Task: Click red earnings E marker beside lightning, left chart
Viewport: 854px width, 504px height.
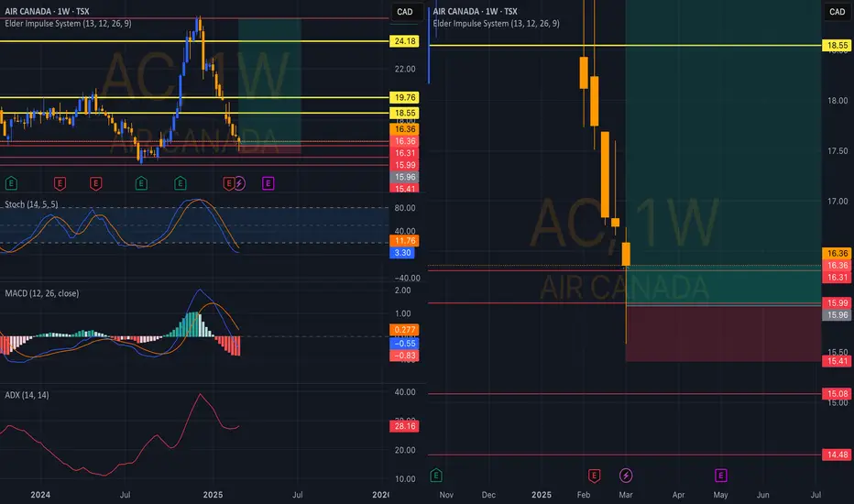Action: pos(228,183)
